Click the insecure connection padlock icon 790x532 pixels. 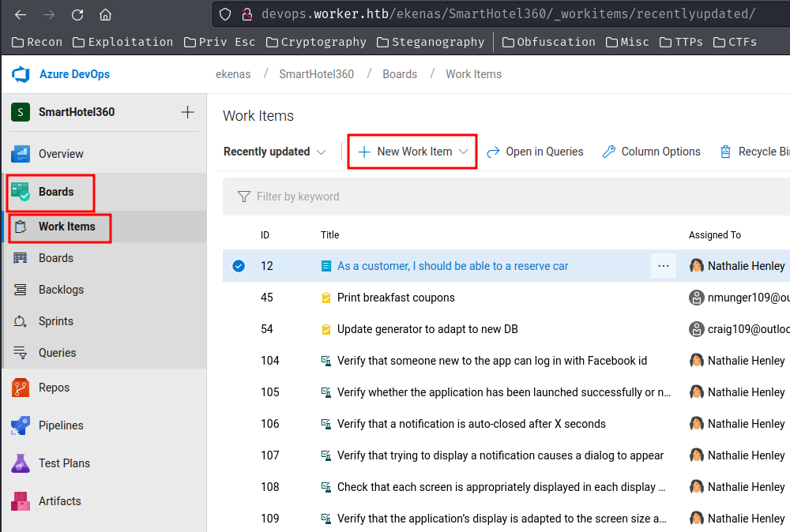tap(246, 14)
